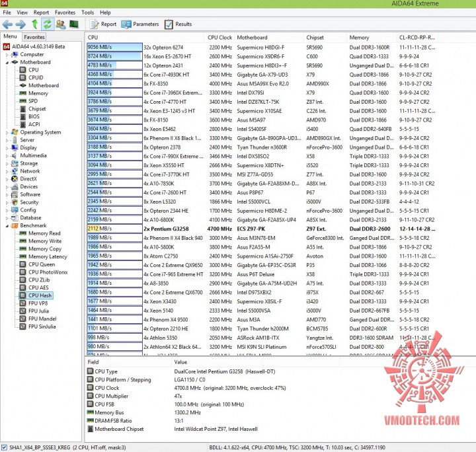The width and height of the screenshot is (476, 452).
Task: Collapse the Benchmark tree node
Action: 7,226
